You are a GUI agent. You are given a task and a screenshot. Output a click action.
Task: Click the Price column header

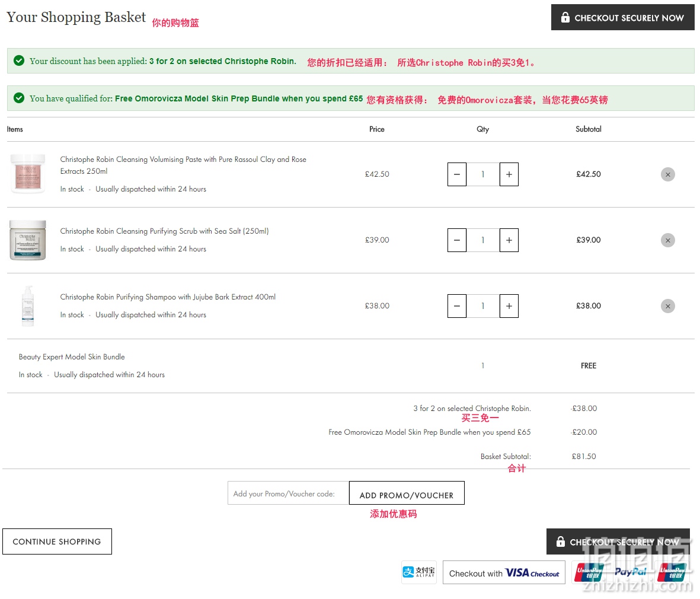pos(377,129)
